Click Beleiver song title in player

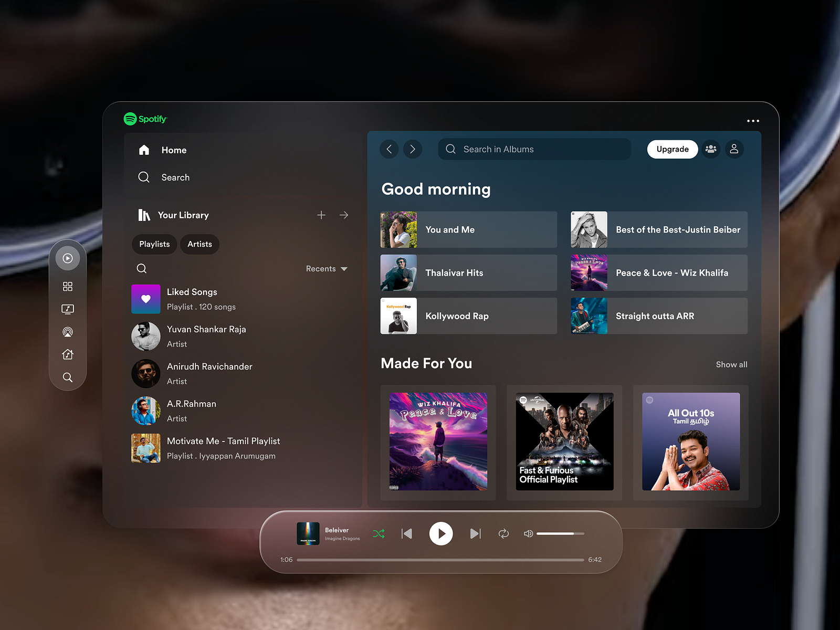337,530
